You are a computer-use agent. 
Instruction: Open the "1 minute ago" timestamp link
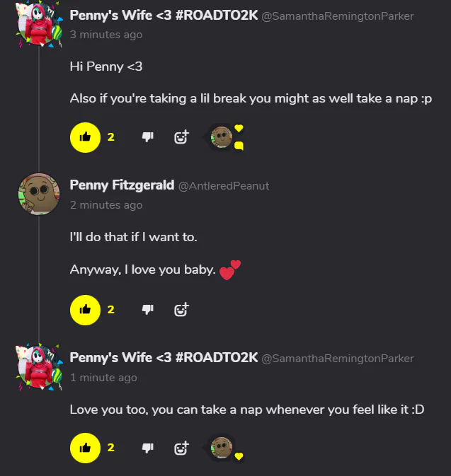coord(103,378)
